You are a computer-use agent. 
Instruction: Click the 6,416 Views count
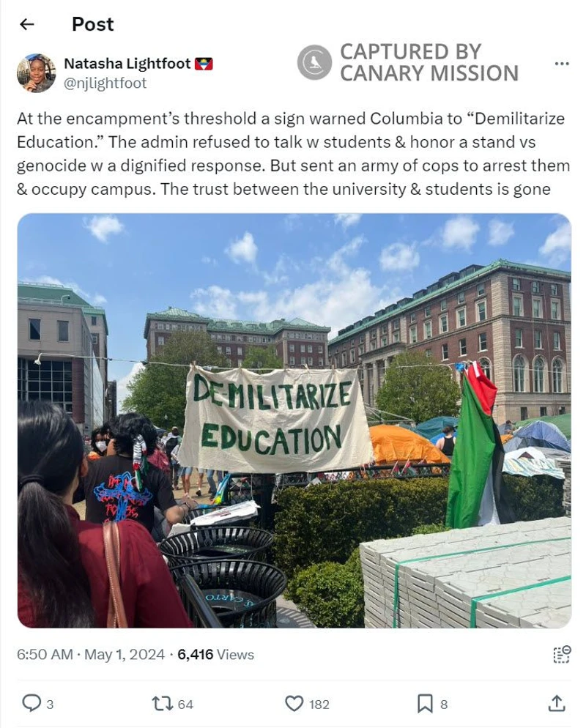pyautogui.click(x=215, y=655)
